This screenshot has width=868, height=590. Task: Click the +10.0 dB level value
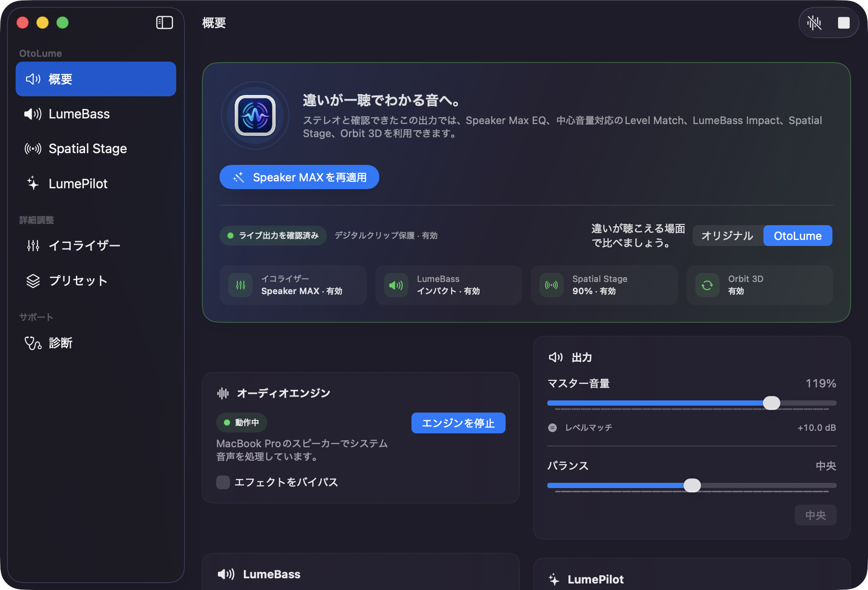(817, 428)
